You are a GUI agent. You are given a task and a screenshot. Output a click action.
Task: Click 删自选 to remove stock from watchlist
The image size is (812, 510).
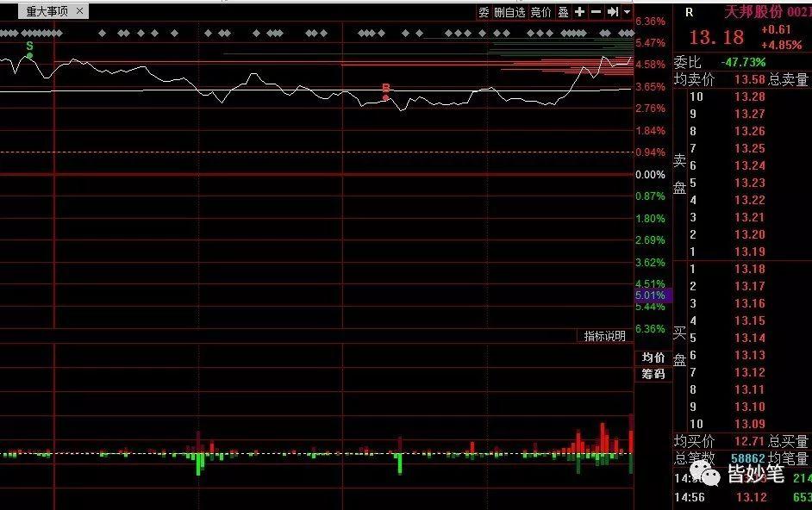click(x=510, y=11)
